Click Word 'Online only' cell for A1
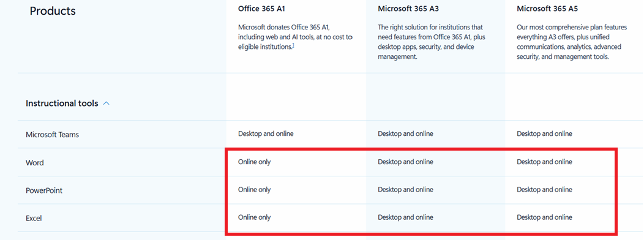This screenshot has height=240, width=644. tap(254, 162)
